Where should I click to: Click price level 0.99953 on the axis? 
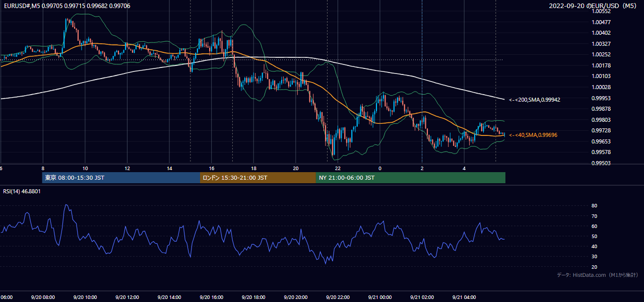point(602,98)
